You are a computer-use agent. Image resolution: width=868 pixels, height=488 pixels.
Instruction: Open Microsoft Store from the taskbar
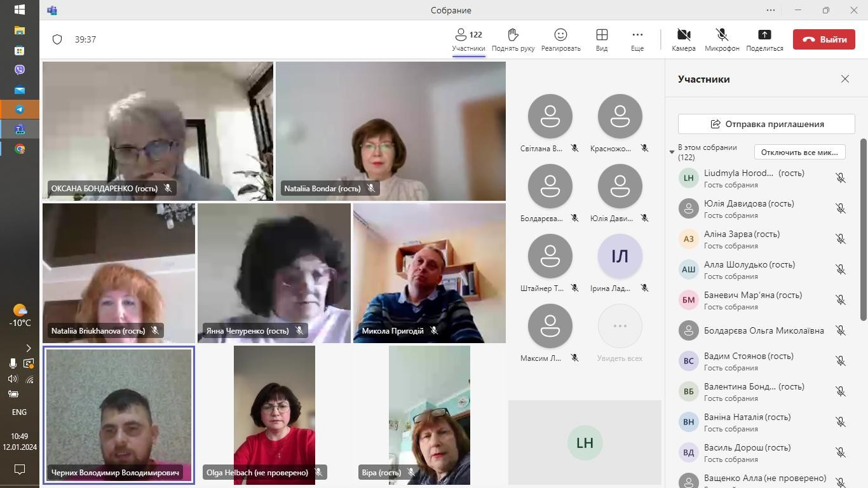tap(20, 50)
